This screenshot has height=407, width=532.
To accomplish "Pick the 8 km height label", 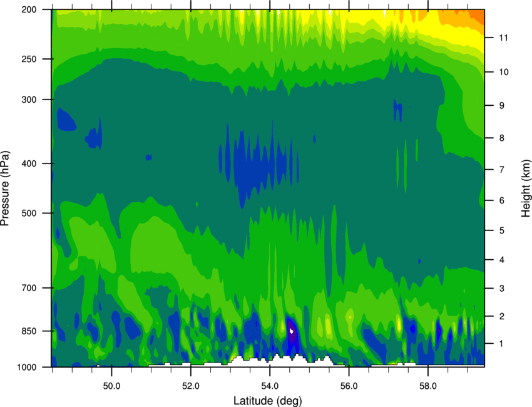I will pos(501,138).
